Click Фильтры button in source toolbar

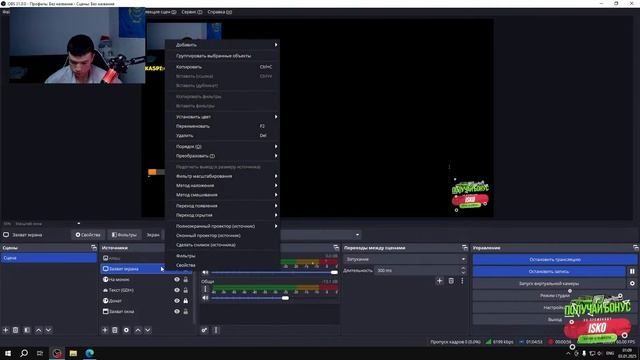(124, 235)
